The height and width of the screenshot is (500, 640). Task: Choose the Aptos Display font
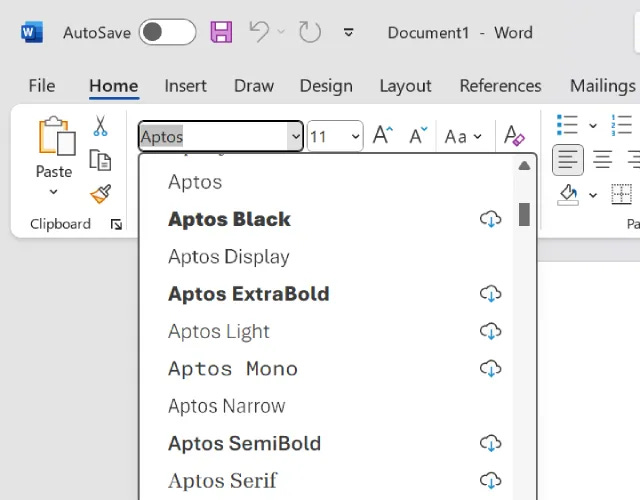coord(326,257)
